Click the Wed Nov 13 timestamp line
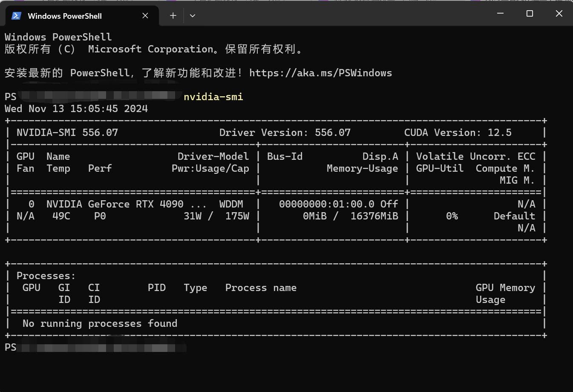The width and height of the screenshot is (573, 392). pyautogui.click(x=76, y=109)
